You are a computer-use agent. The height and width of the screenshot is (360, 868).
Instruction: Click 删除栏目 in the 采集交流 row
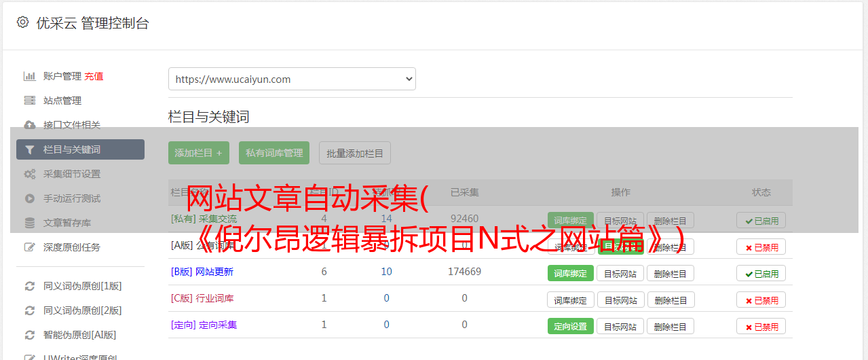click(x=671, y=220)
